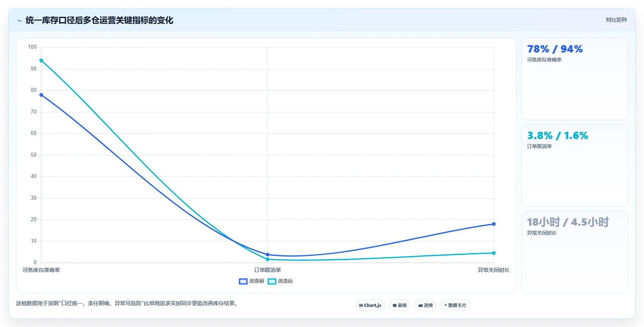This screenshot has height=327, width=644.
Task: Select the 表格 tag chip
Action: (x=400, y=305)
